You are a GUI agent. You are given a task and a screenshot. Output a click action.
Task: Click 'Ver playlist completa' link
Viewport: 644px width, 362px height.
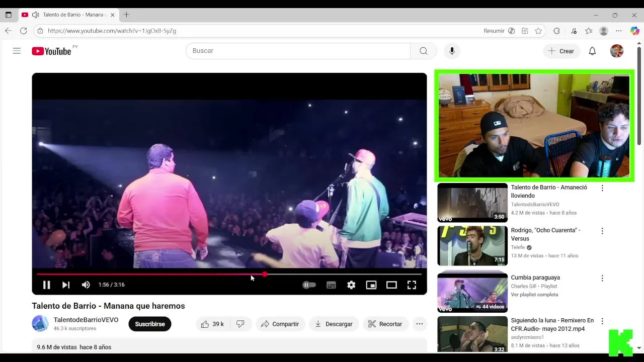click(x=534, y=295)
